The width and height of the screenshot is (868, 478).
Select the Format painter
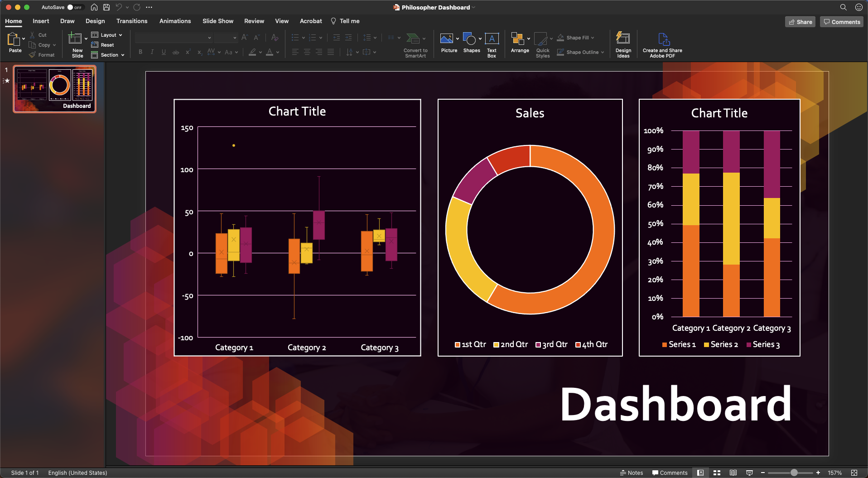[x=42, y=54]
